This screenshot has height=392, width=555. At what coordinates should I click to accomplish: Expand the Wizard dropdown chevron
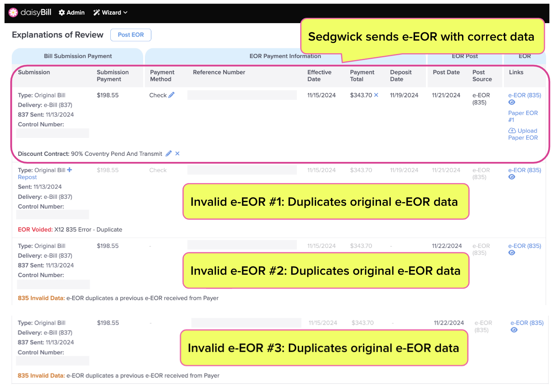125,13
